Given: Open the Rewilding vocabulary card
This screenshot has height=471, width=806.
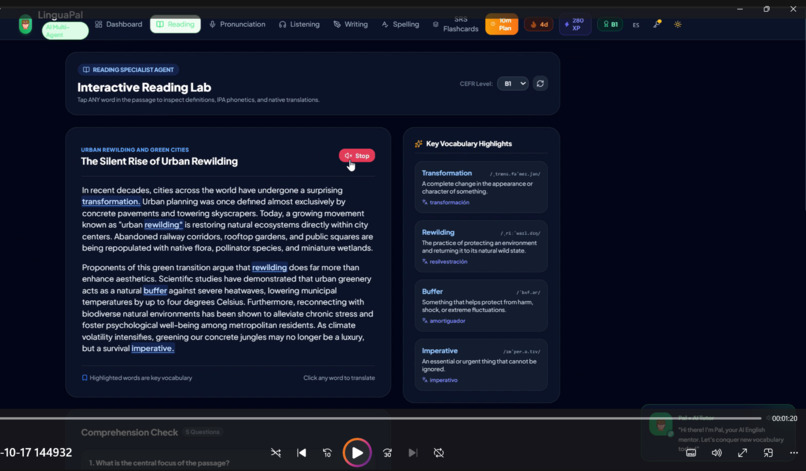Looking at the screenshot, I should (x=481, y=246).
